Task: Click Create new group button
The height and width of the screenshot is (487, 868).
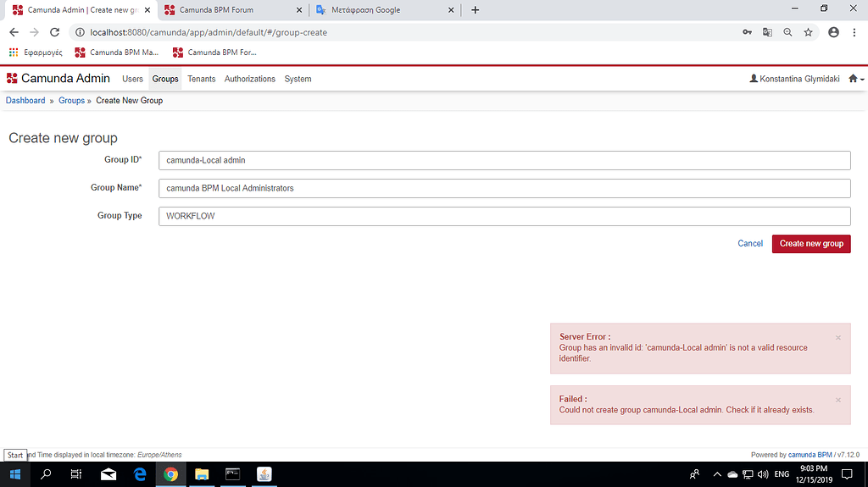Action: (x=811, y=244)
